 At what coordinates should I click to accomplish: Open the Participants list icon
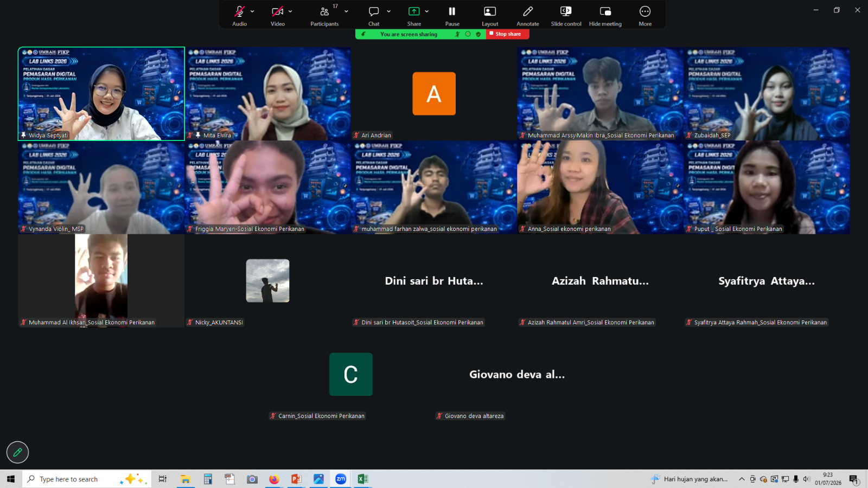tap(324, 11)
